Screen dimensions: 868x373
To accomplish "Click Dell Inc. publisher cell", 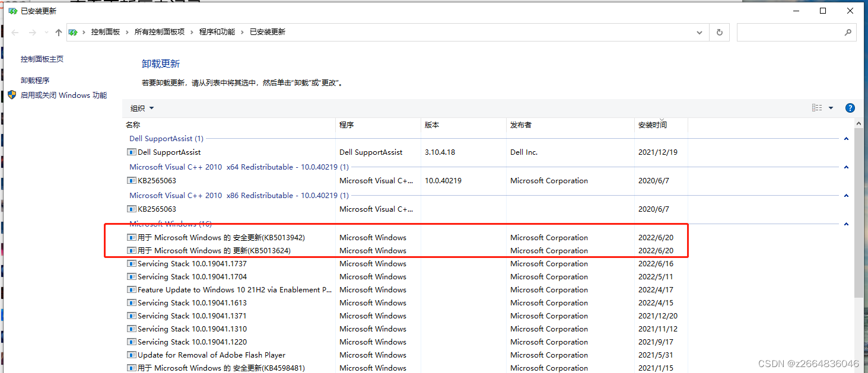I will tap(524, 152).
